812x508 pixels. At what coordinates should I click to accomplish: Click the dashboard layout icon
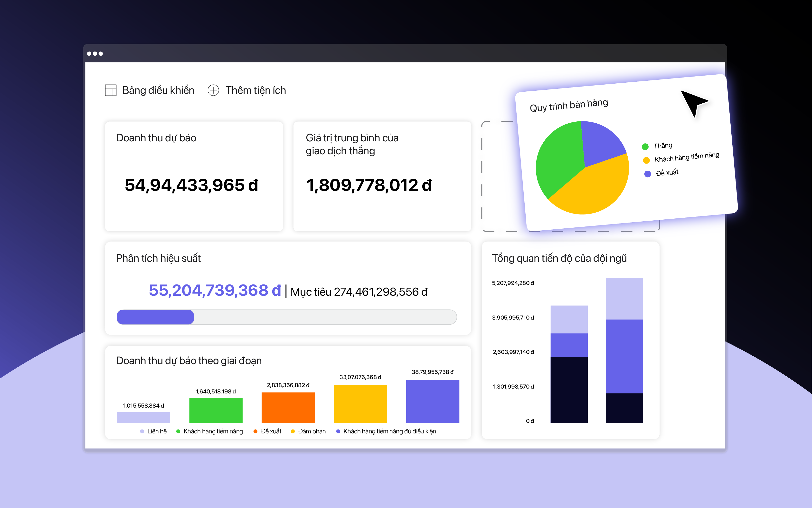(x=110, y=90)
